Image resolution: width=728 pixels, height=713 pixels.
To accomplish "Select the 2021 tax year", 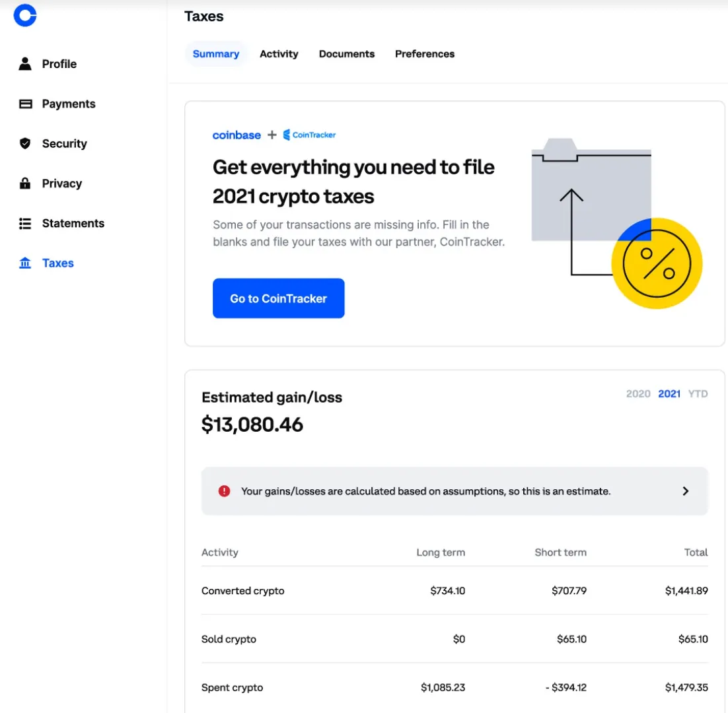I will (669, 394).
